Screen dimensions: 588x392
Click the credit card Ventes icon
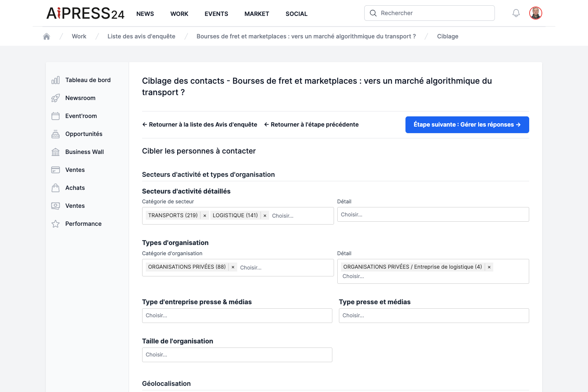click(x=56, y=170)
